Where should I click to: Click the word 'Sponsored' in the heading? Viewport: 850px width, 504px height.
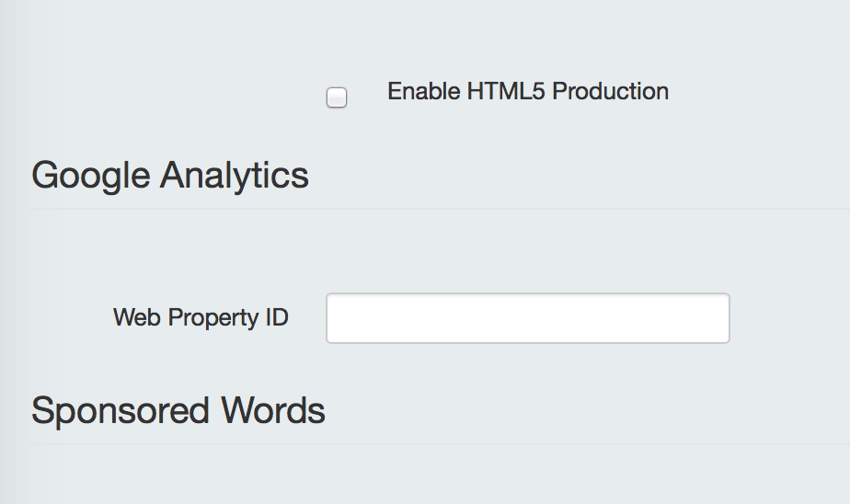121,410
